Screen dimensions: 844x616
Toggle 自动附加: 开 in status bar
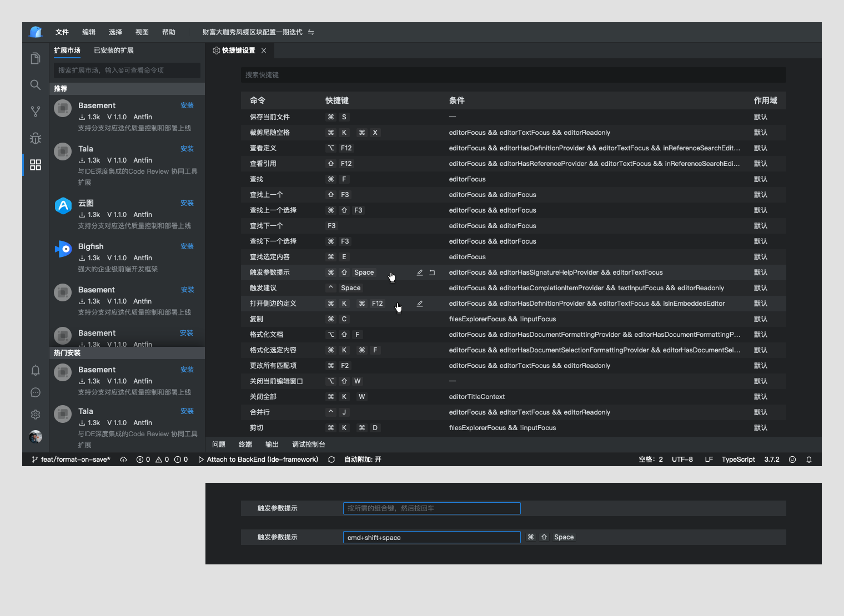363,460
